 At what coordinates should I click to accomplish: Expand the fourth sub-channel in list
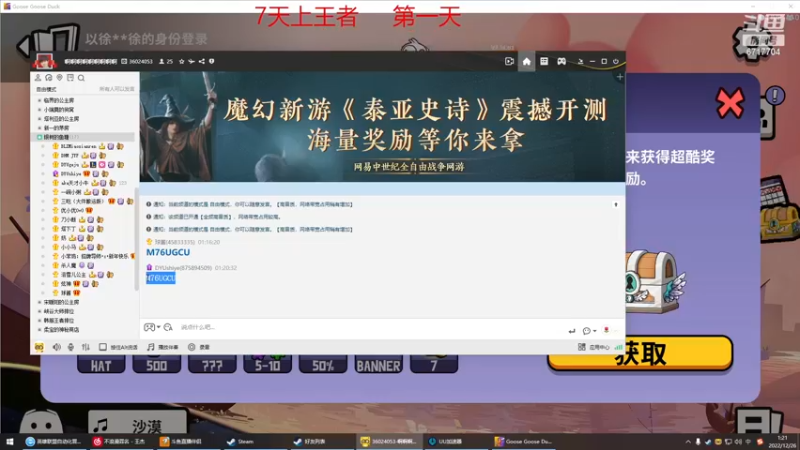coord(39,128)
